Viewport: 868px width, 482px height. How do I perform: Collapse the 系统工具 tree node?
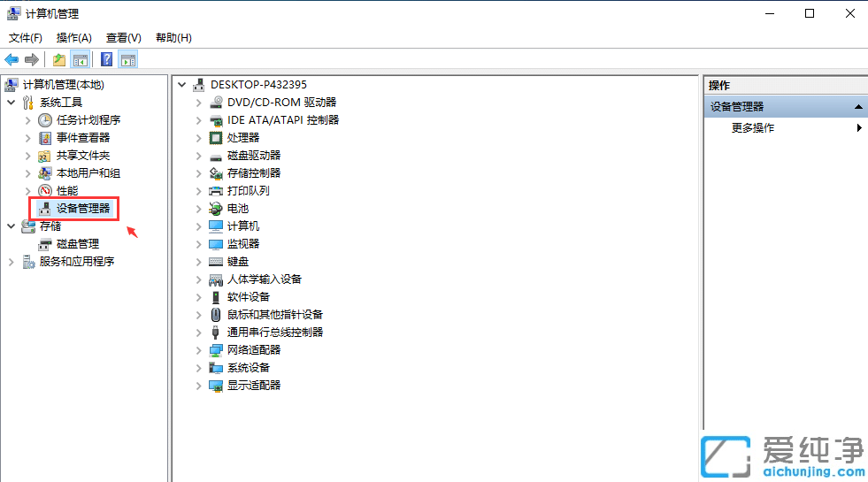12,103
